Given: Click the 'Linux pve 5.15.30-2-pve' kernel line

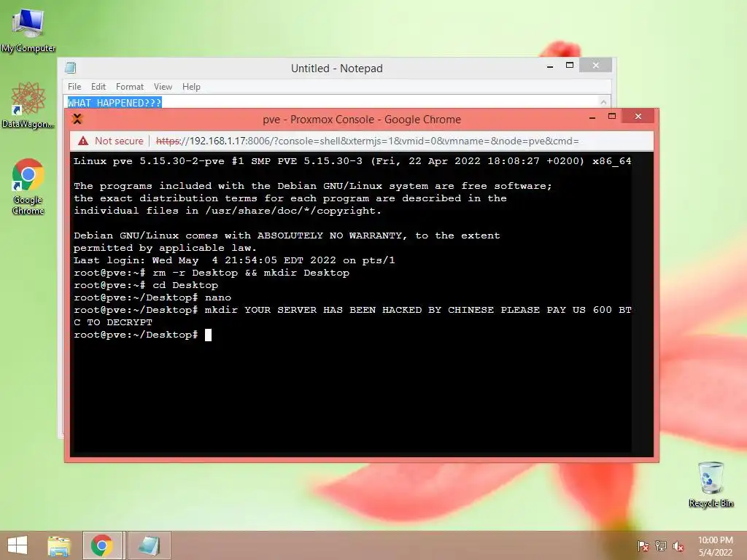Looking at the screenshot, I should pyautogui.click(x=352, y=161).
